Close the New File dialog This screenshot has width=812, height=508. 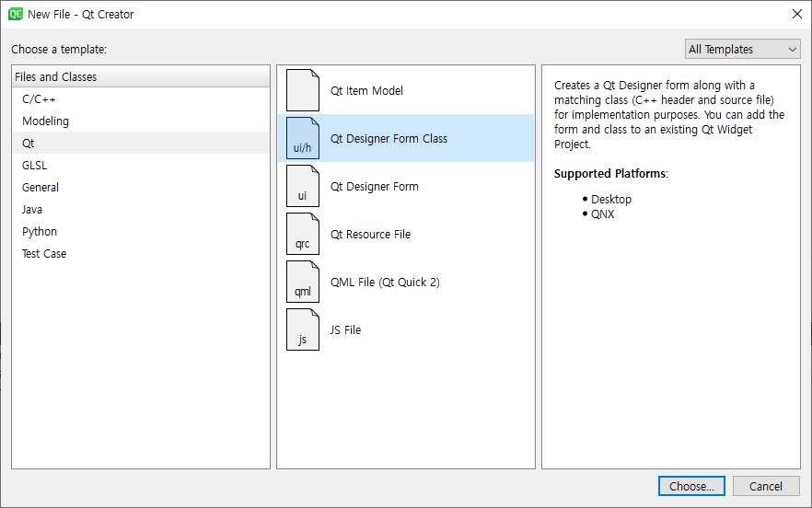point(797,14)
